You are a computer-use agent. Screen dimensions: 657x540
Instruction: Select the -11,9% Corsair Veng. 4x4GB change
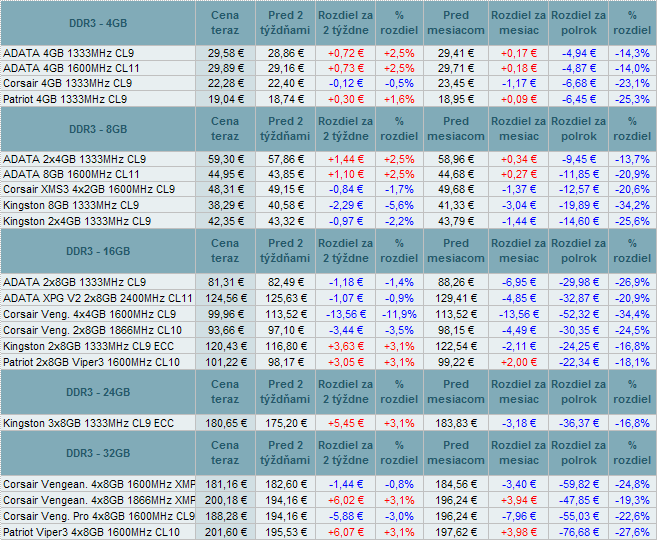tap(399, 314)
